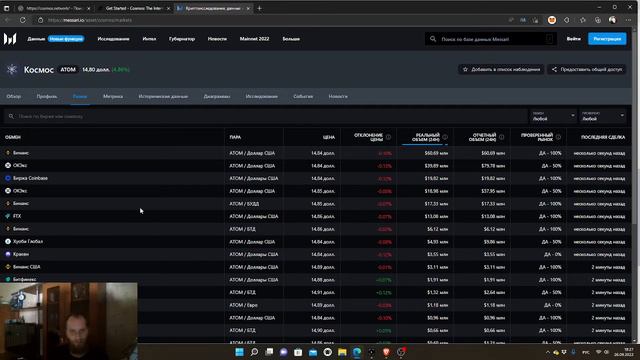Image resolution: width=640 pixels, height=360 pixels.
Task: Click the share icon on Предоставить общий доступ
Action: click(554, 69)
